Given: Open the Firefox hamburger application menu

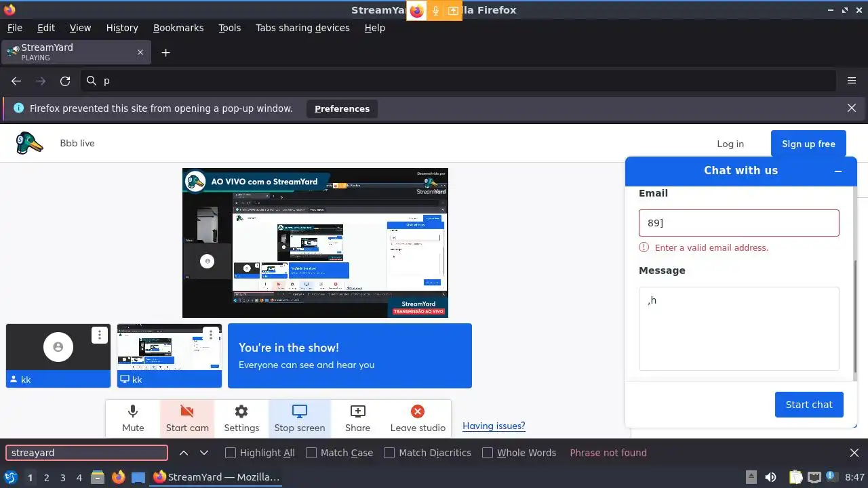Looking at the screenshot, I should click(x=852, y=81).
